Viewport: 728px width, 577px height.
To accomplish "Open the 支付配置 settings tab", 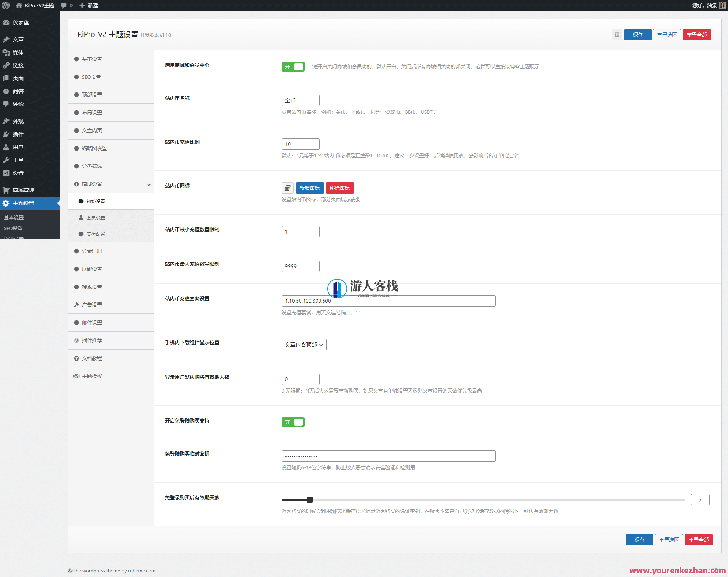I will pos(95,234).
